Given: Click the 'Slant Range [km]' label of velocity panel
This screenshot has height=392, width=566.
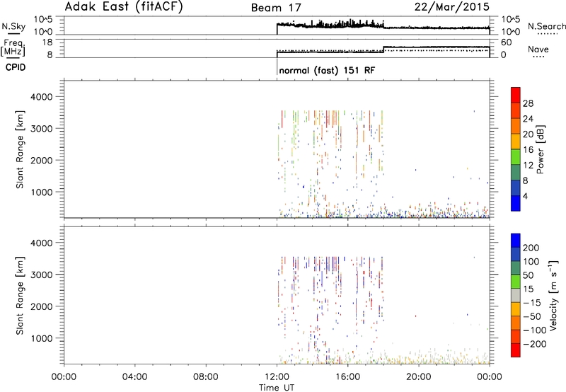Looking at the screenshot, I should pos(20,296).
